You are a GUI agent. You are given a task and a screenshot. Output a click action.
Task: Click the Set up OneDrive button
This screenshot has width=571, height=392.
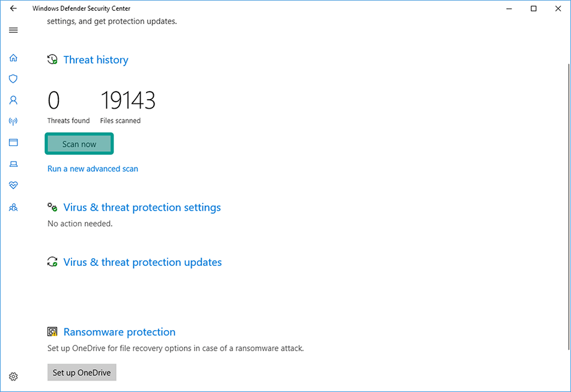pyautogui.click(x=82, y=372)
